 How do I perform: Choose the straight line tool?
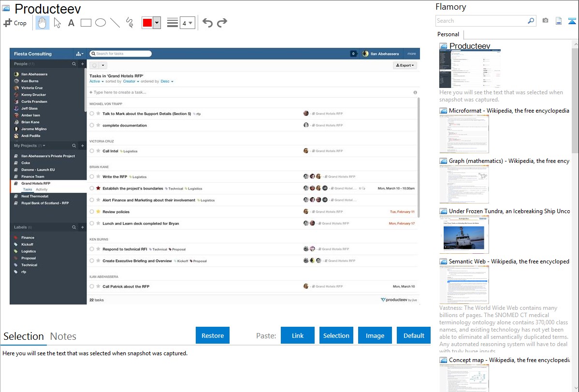click(115, 23)
